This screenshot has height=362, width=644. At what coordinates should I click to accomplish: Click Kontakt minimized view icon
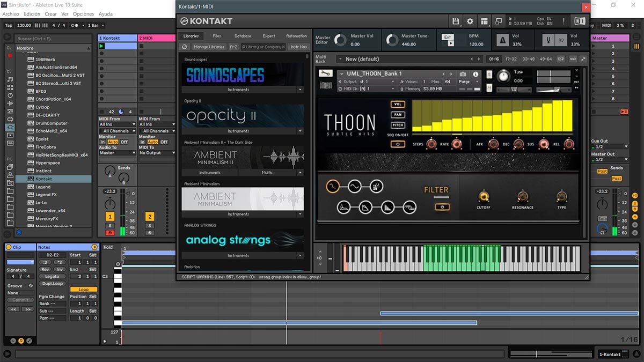coord(499,21)
